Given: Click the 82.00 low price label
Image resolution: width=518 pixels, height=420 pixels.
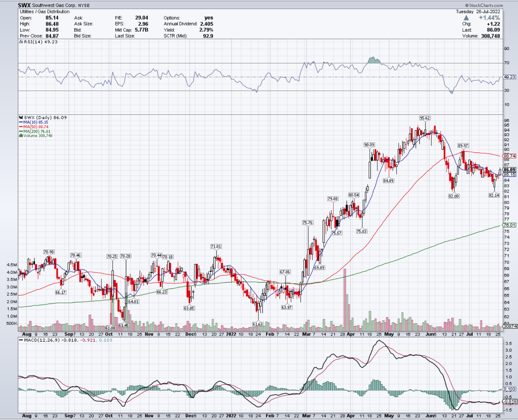Looking at the screenshot, I should (454, 196).
